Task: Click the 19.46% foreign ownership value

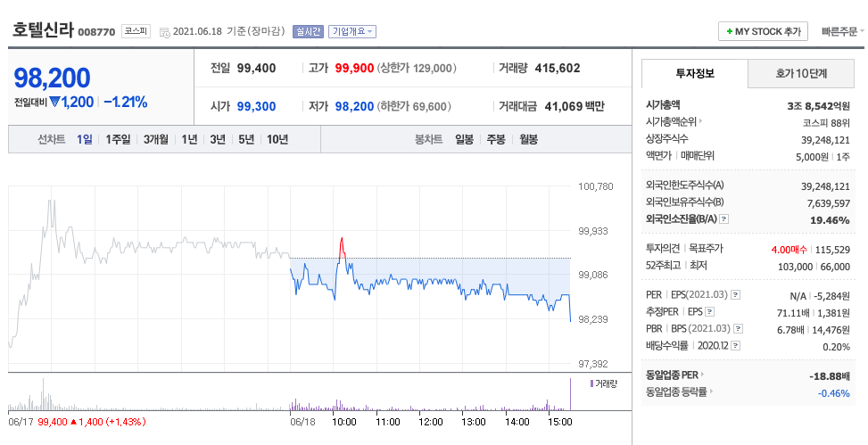Action: pyautogui.click(x=830, y=220)
